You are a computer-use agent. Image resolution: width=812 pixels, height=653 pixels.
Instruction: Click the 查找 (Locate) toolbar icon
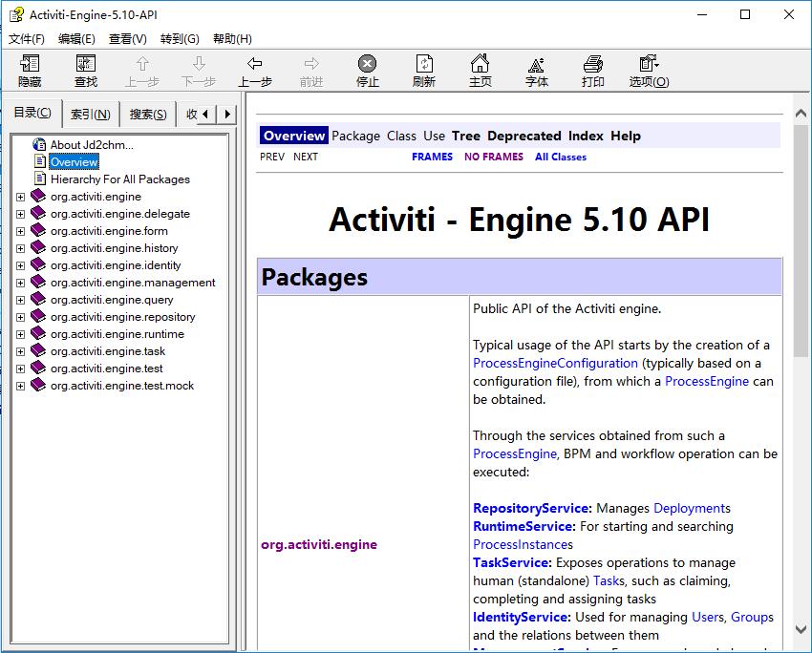(84, 70)
